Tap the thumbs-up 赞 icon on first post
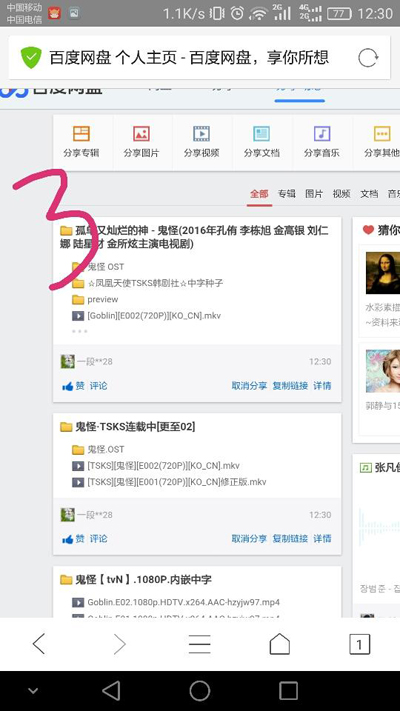Image resolution: width=400 pixels, height=711 pixels. [68, 386]
